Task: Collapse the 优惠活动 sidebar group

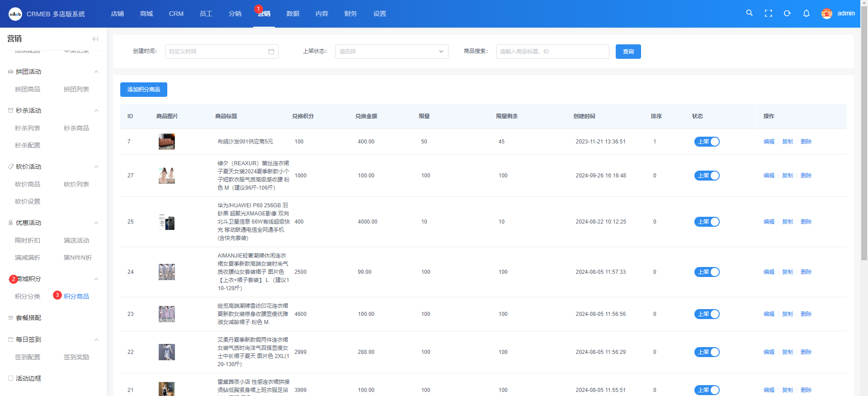Action: coord(96,223)
